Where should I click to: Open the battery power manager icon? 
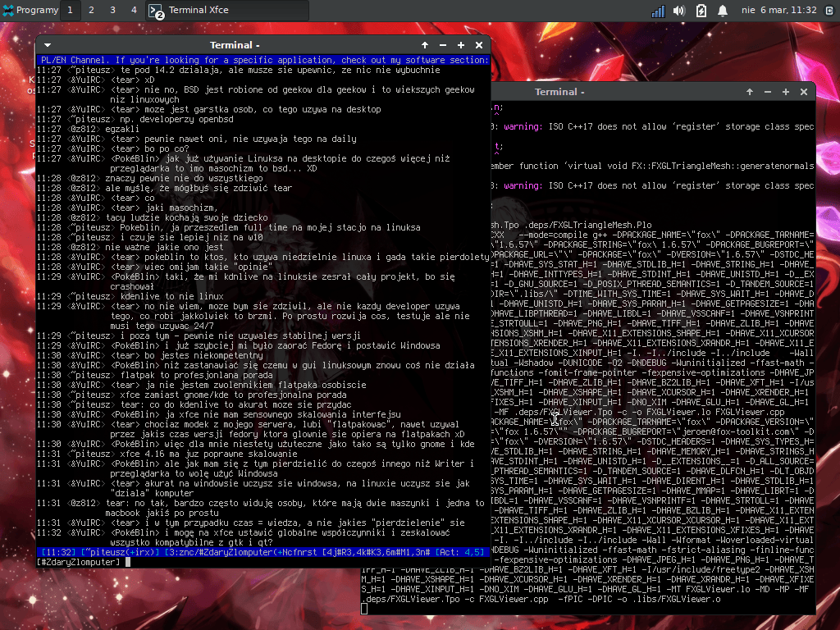pos(701,11)
